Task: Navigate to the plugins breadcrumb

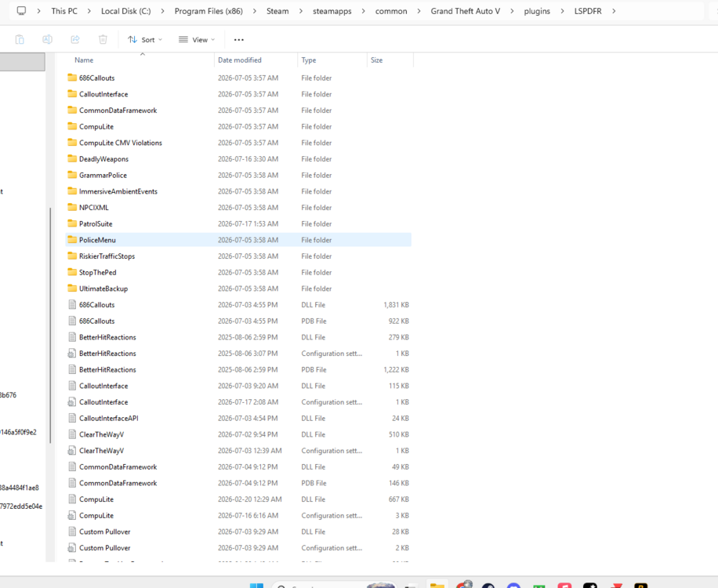Action: pyautogui.click(x=537, y=11)
